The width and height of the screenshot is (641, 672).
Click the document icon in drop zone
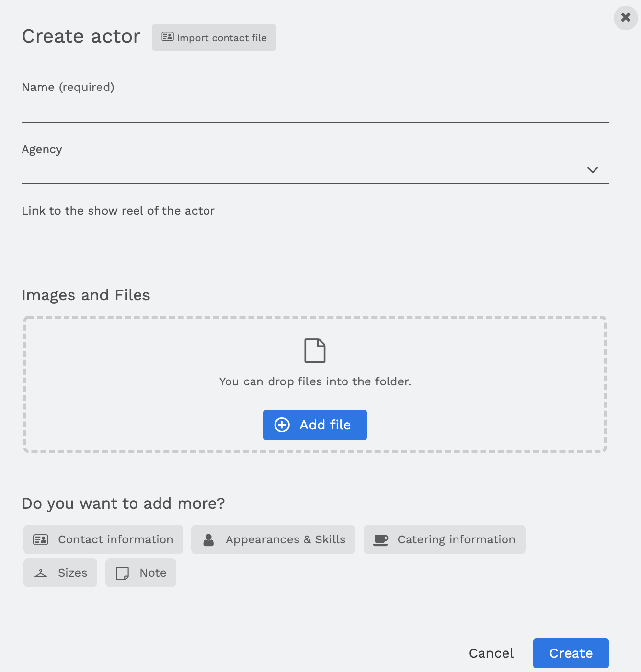(315, 351)
